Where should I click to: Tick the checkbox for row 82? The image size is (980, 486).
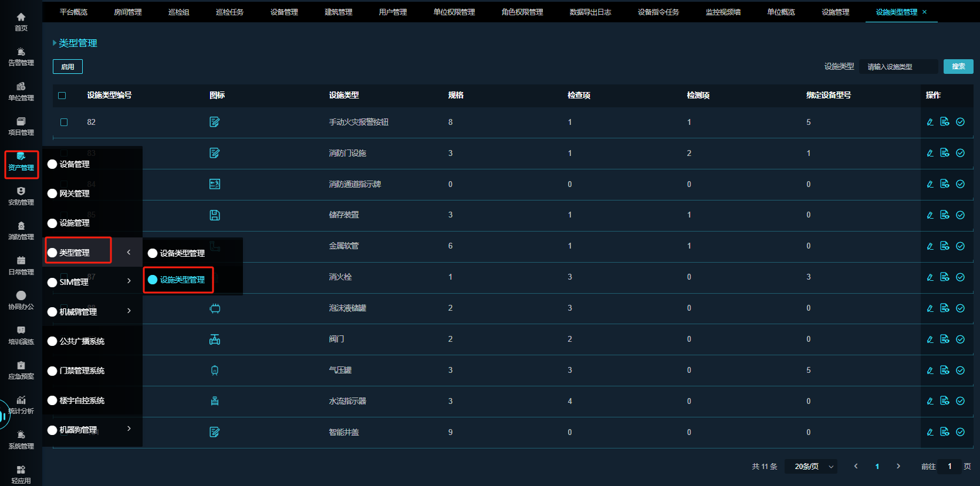coord(64,123)
